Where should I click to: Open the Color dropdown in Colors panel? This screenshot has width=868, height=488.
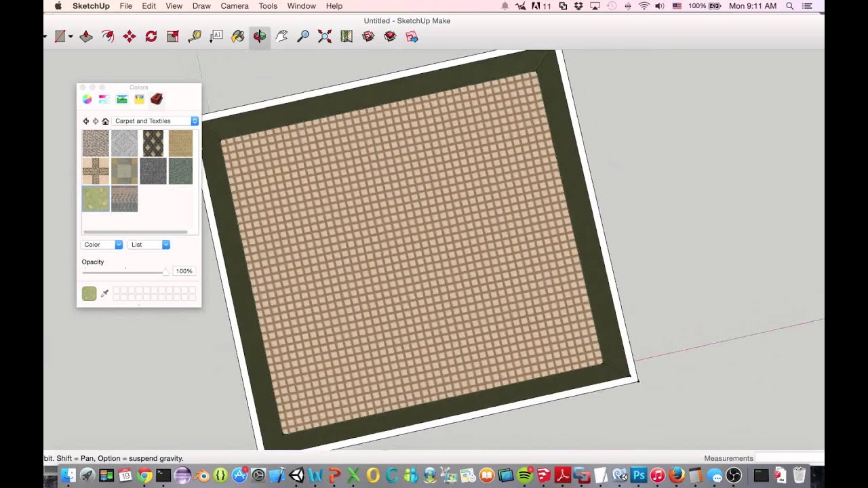coord(102,245)
